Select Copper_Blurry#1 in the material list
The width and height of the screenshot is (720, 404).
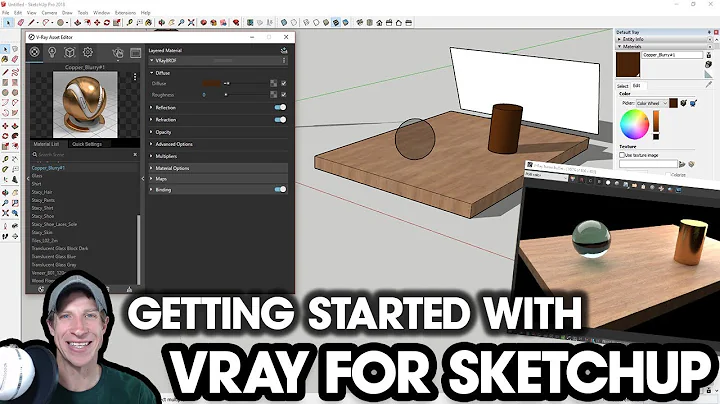[x=48, y=168]
